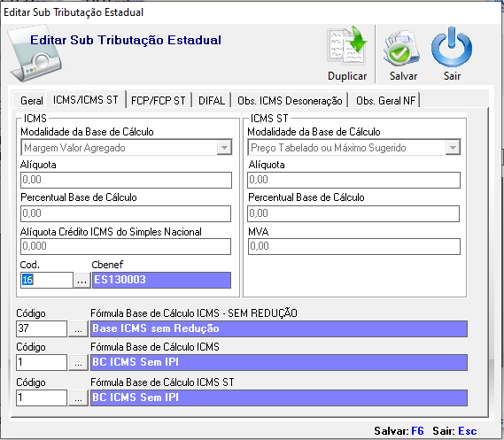
Task: Switch to the Geral tab
Action: (32, 101)
